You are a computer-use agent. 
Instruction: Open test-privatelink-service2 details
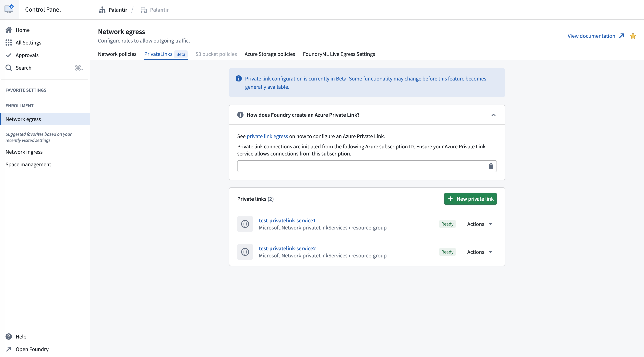(x=287, y=248)
